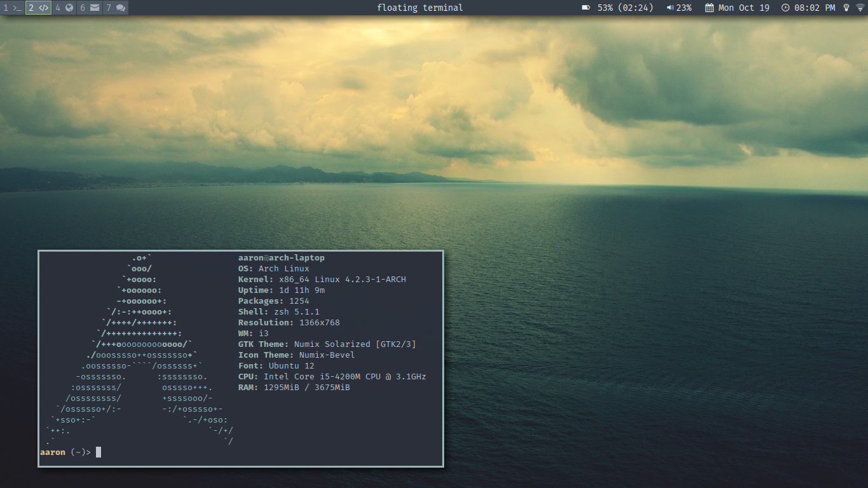Screen dimensions: 868x488
Task: Open the calendar icon in bar
Action: tap(709, 8)
